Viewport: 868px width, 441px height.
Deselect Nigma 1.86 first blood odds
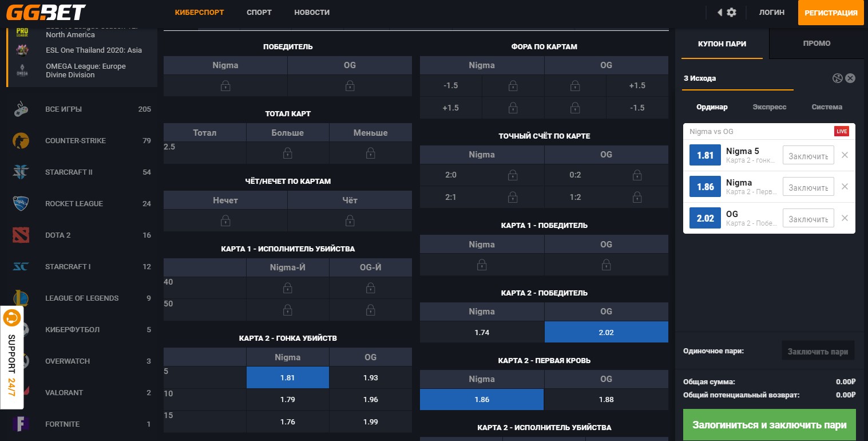pyautogui.click(x=482, y=400)
